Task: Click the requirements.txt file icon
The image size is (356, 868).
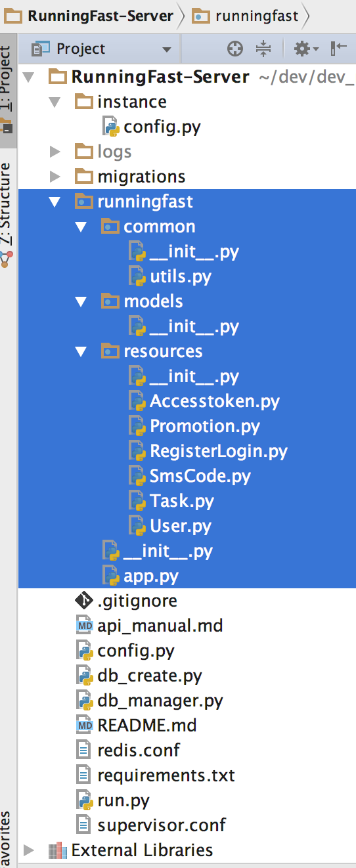Action: click(84, 775)
